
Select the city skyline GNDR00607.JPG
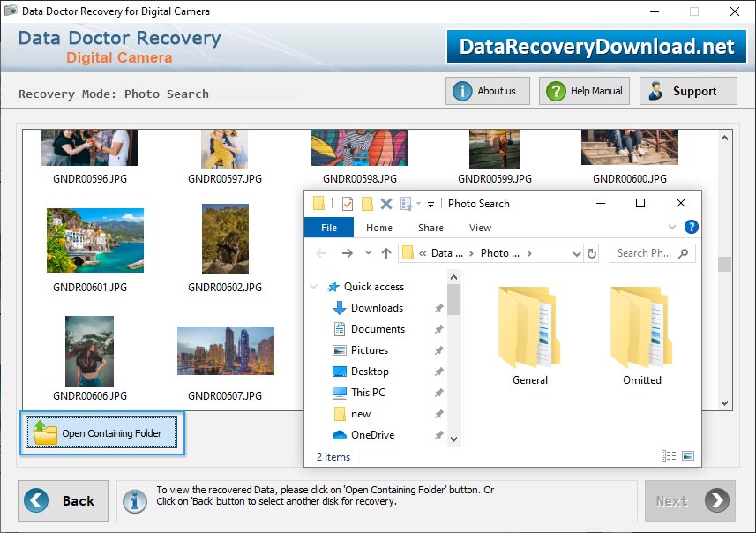click(226, 350)
